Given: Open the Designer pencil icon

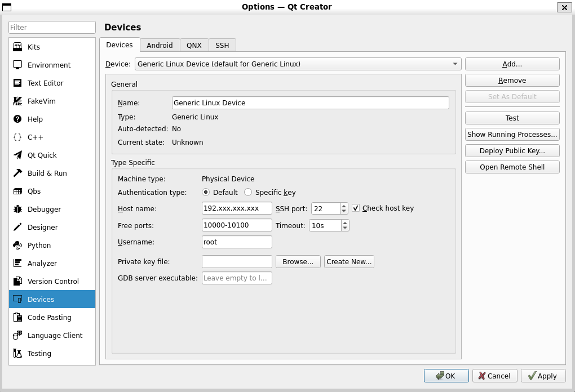Looking at the screenshot, I should click(x=17, y=227).
